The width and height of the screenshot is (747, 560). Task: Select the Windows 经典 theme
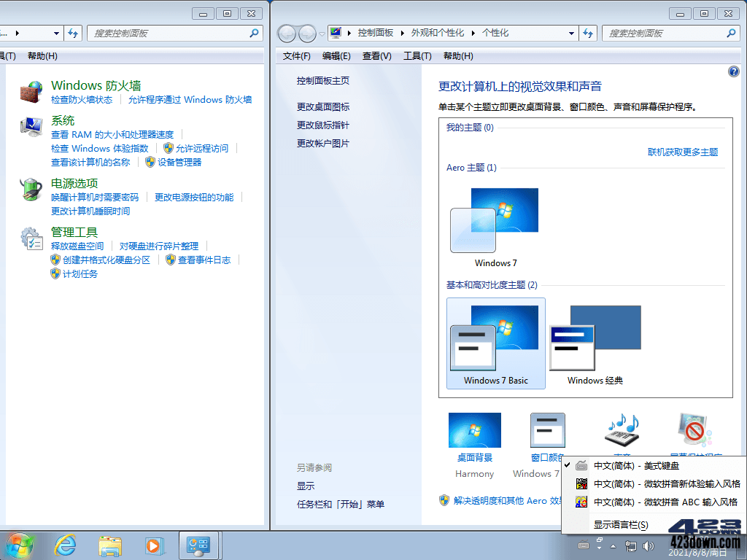tap(595, 343)
